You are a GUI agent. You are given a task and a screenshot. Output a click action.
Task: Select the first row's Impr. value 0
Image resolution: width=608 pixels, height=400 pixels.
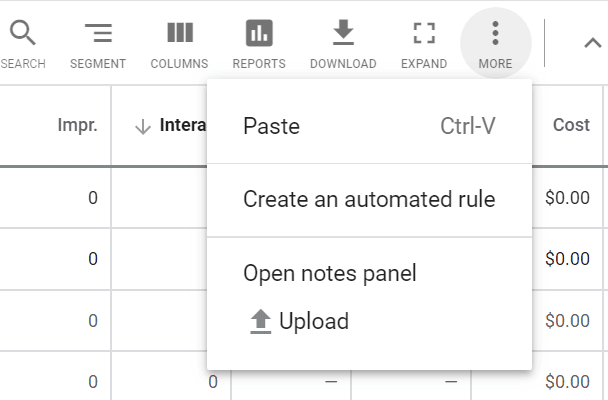[93, 198]
